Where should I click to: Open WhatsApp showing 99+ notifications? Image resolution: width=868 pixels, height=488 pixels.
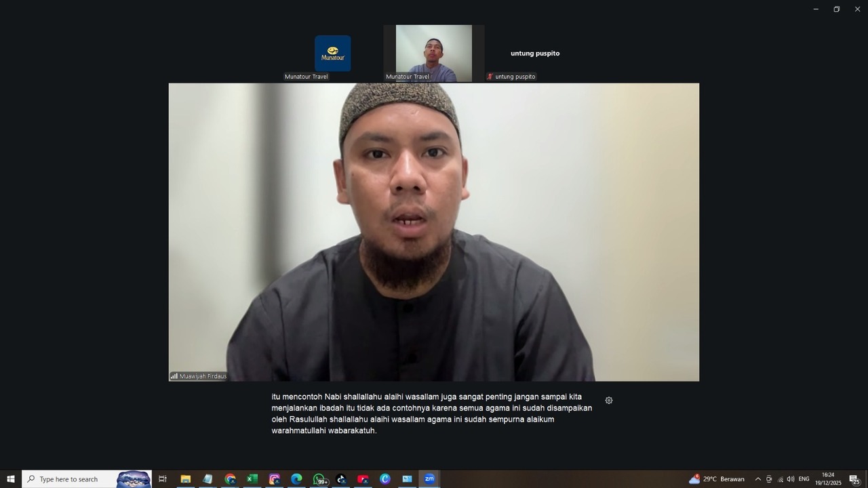pyautogui.click(x=319, y=479)
